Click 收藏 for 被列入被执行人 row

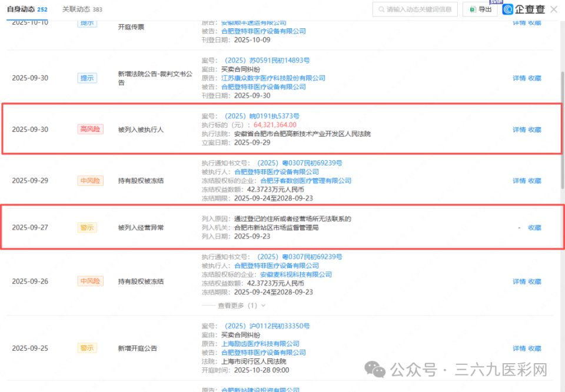click(535, 129)
